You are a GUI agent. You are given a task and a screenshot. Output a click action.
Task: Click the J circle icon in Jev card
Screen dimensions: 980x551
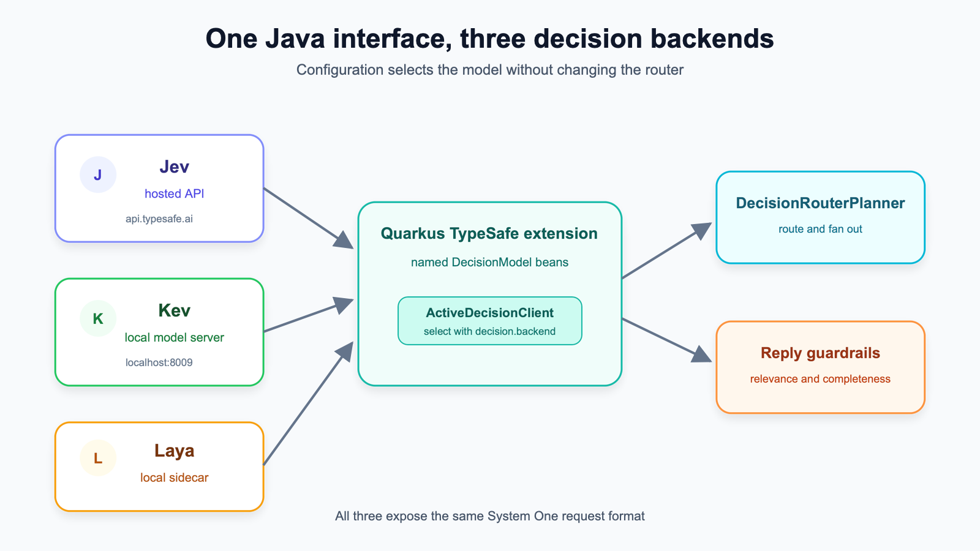pyautogui.click(x=98, y=174)
